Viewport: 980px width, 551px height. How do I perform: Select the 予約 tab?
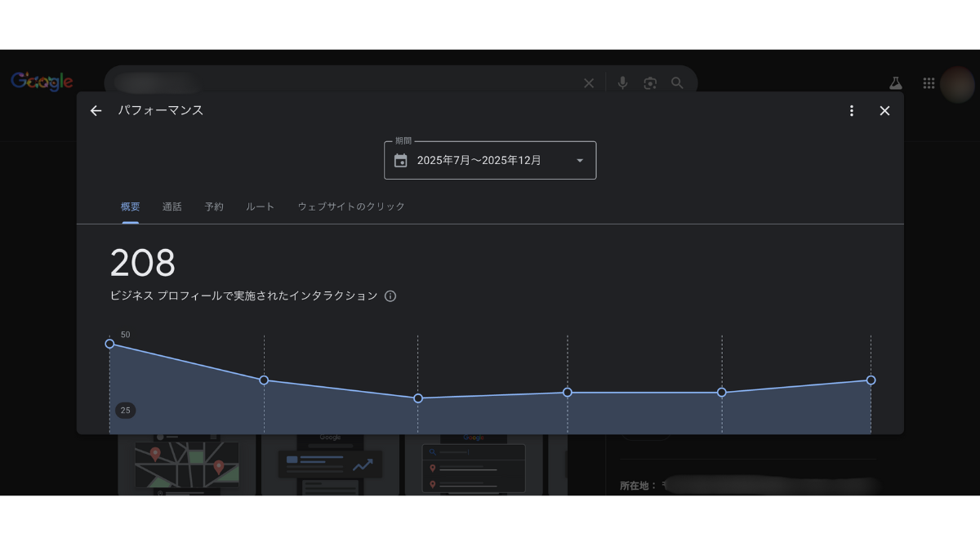tap(214, 207)
